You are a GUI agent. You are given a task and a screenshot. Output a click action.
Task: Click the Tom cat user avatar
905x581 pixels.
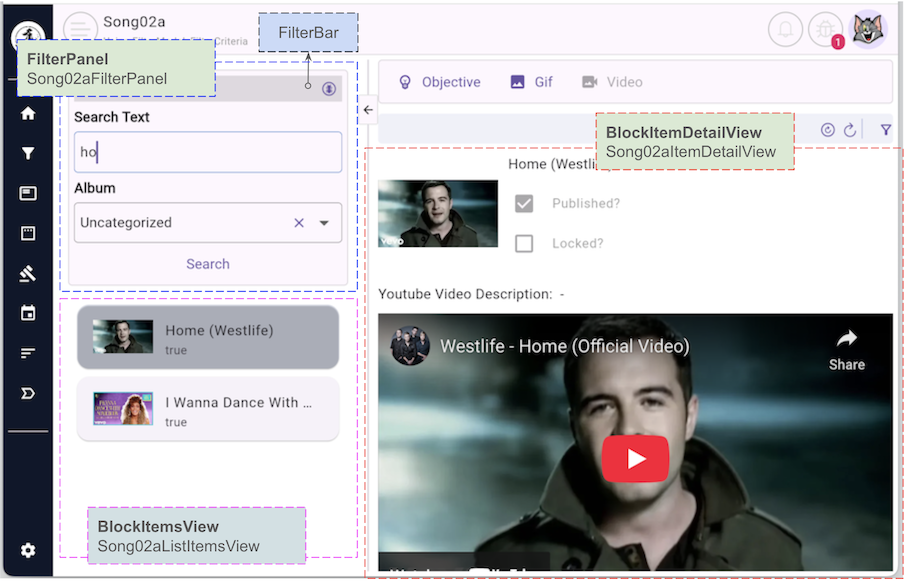(867, 30)
